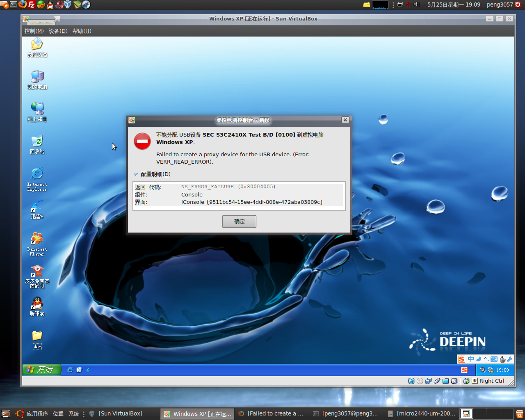The width and height of the screenshot is (525, 420).
Task: Click the Sogou icon in the XP taskbar
Action: click(464, 370)
